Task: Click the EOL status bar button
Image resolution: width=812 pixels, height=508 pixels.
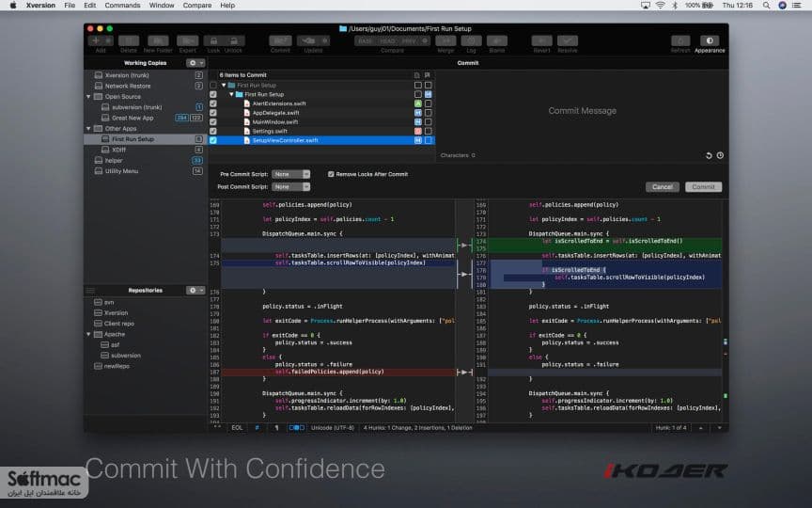Action: click(x=237, y=428)
